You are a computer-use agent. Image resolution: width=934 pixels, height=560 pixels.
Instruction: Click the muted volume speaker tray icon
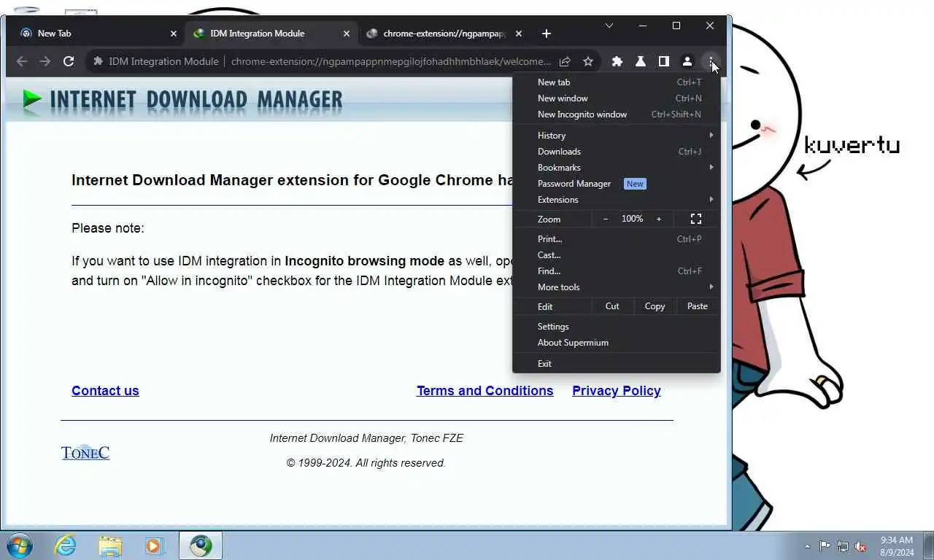(x=861, y=546)
